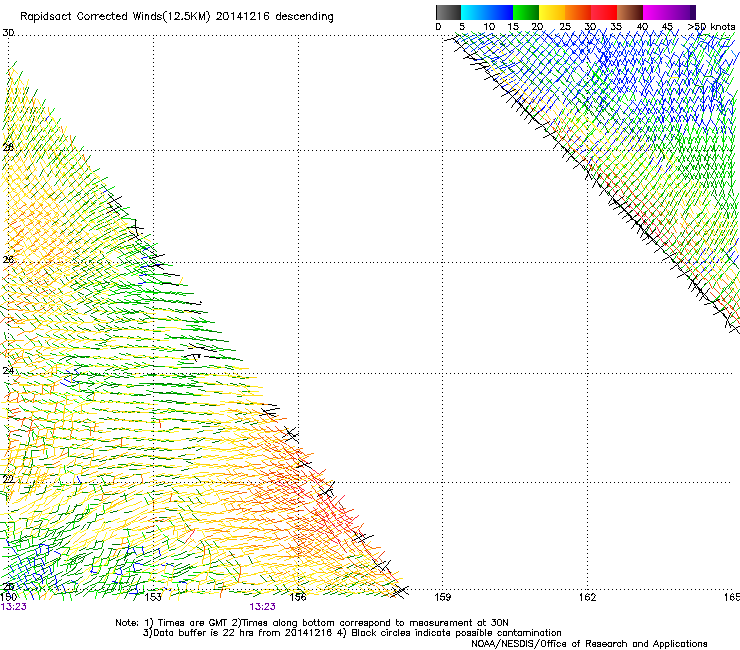Click longitude label '162' on bottom axis
This screenshot has width=740, height=650.
click(587, 597)
